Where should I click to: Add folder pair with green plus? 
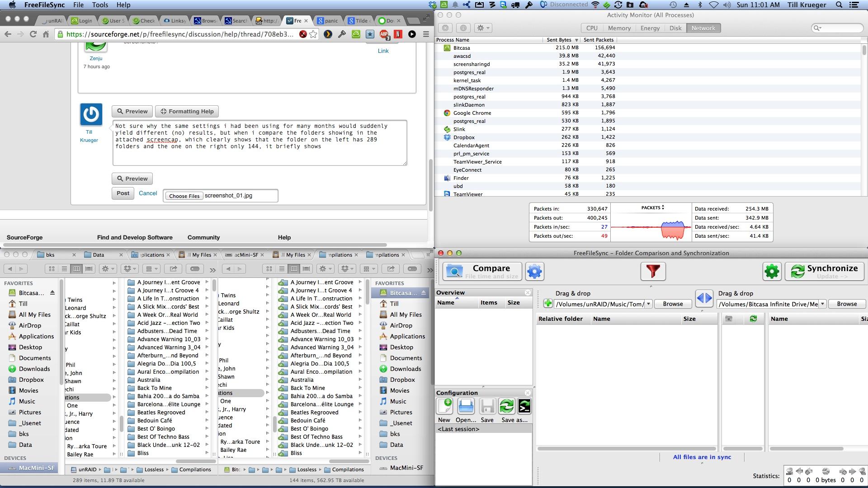(548, 304)
